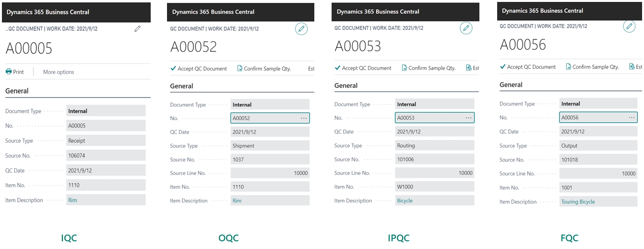Click Confirm Sample Qty. on A00056
The image size is (644, 249).
(x=592, y=67)
